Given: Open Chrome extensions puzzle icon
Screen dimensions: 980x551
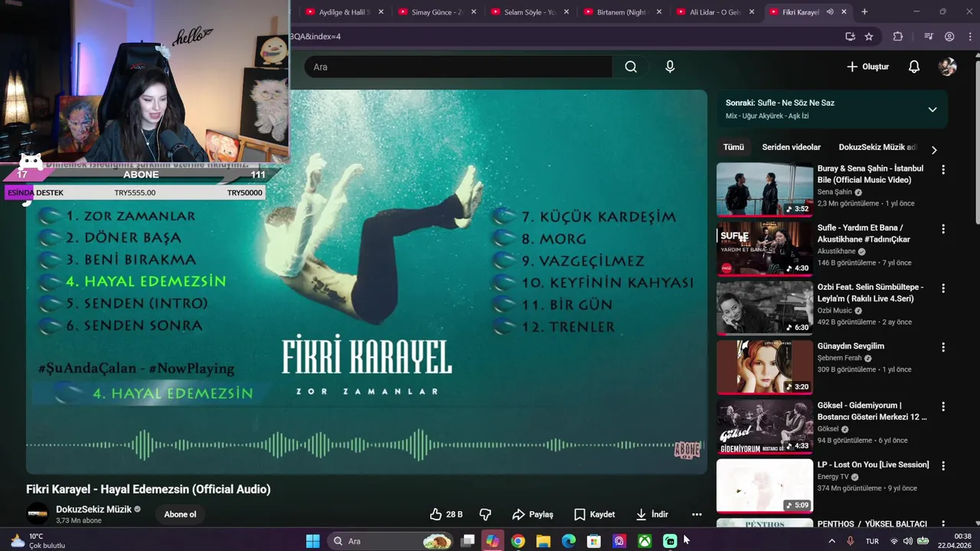Looking at the screenshot, I should point(898,36).
